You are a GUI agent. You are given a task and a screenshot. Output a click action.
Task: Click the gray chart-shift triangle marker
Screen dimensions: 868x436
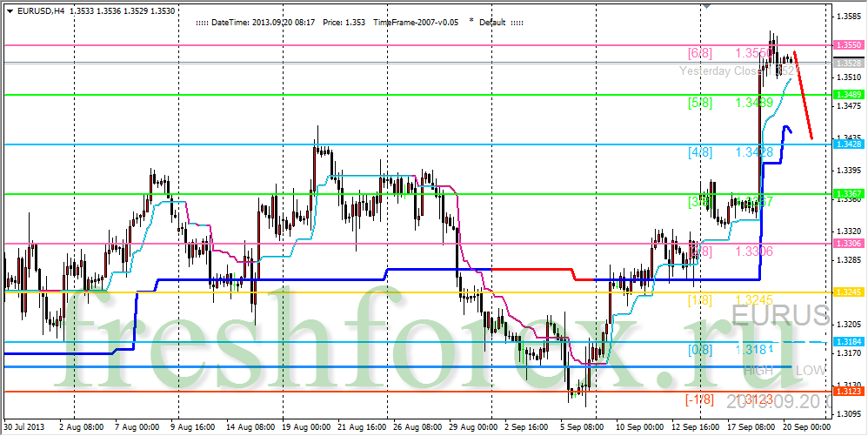coord(706,5)
